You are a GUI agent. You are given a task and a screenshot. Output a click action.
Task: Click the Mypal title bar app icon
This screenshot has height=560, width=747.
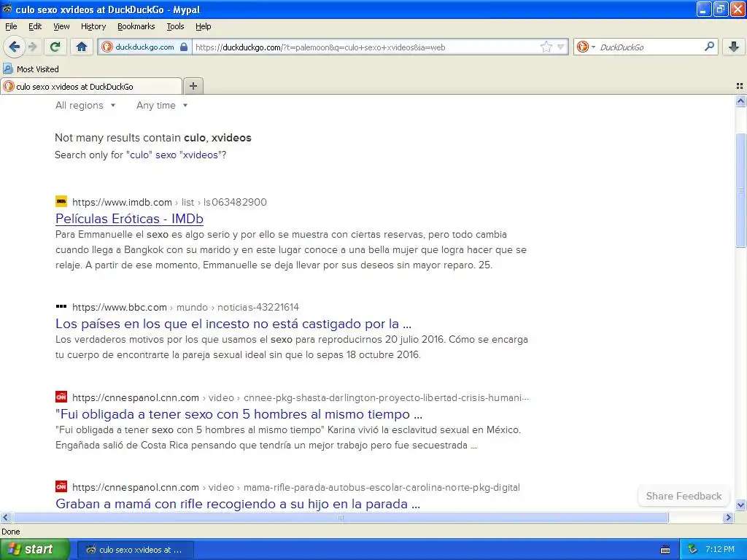7,9
